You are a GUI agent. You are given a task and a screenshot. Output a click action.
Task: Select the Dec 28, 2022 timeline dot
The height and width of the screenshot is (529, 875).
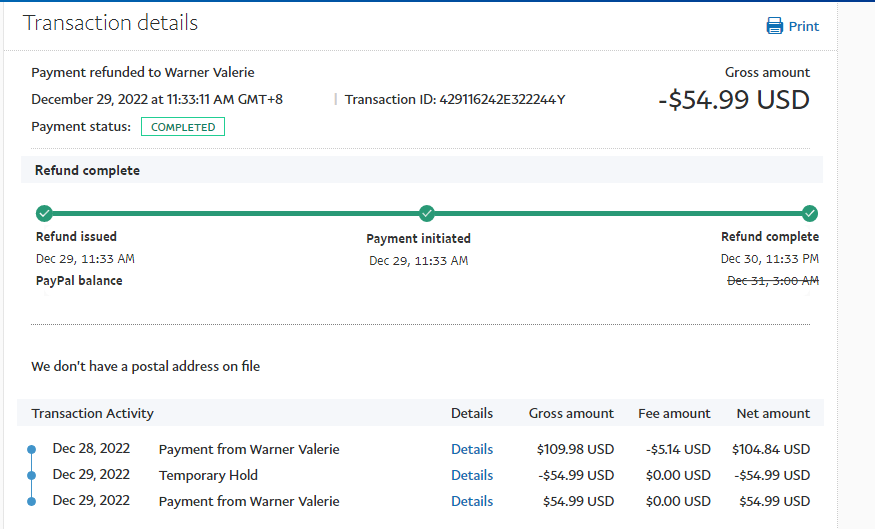(x=31, y=449)
